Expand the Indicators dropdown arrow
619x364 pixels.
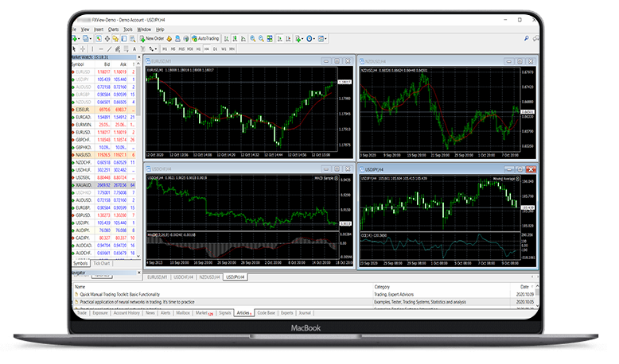[302, 39]
